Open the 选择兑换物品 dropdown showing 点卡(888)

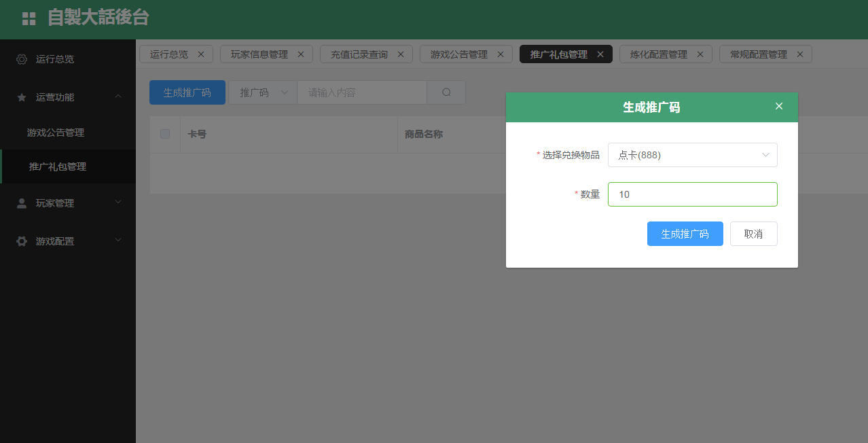(692, 155)
